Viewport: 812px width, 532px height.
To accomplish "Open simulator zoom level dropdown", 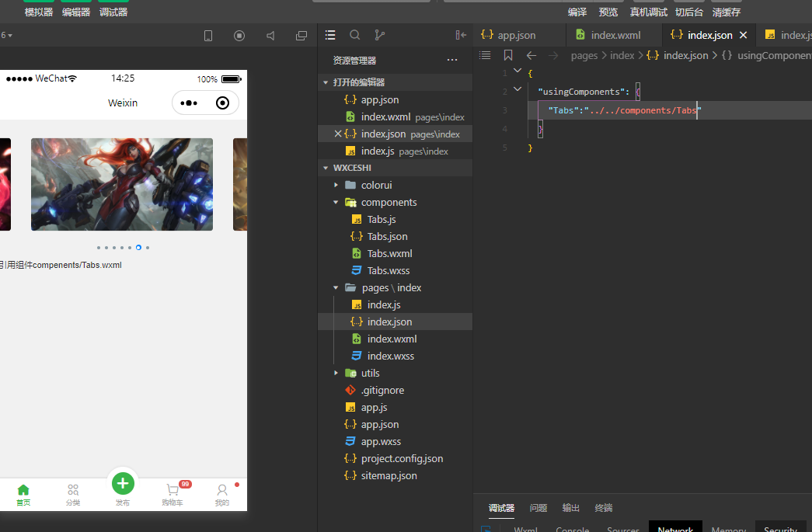I will pos(7,35).
